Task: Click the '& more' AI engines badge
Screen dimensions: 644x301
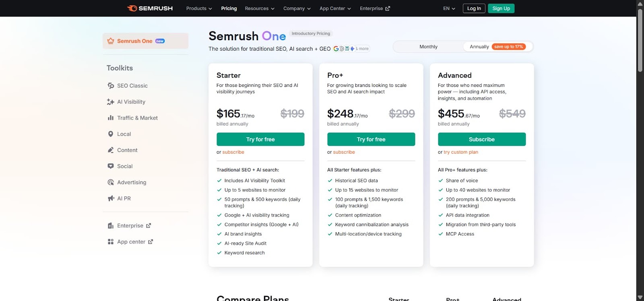Action: 362,49
